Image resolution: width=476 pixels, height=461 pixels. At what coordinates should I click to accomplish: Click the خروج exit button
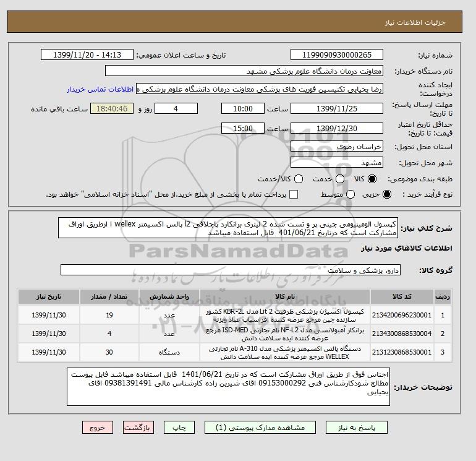click(x=98, y=427)
